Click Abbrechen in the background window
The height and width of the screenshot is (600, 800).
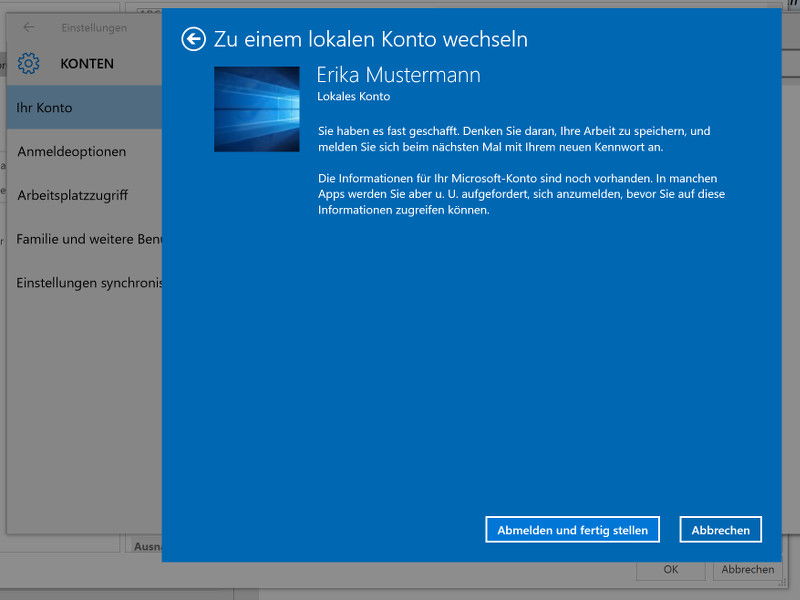[748, 570]
